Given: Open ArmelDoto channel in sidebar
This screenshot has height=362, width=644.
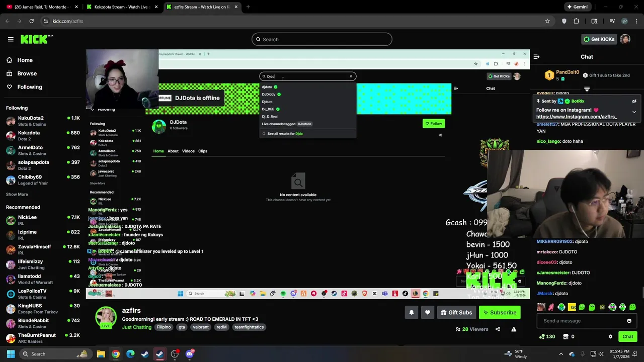Looking at the screenshot, I should (x=43, y=150).
